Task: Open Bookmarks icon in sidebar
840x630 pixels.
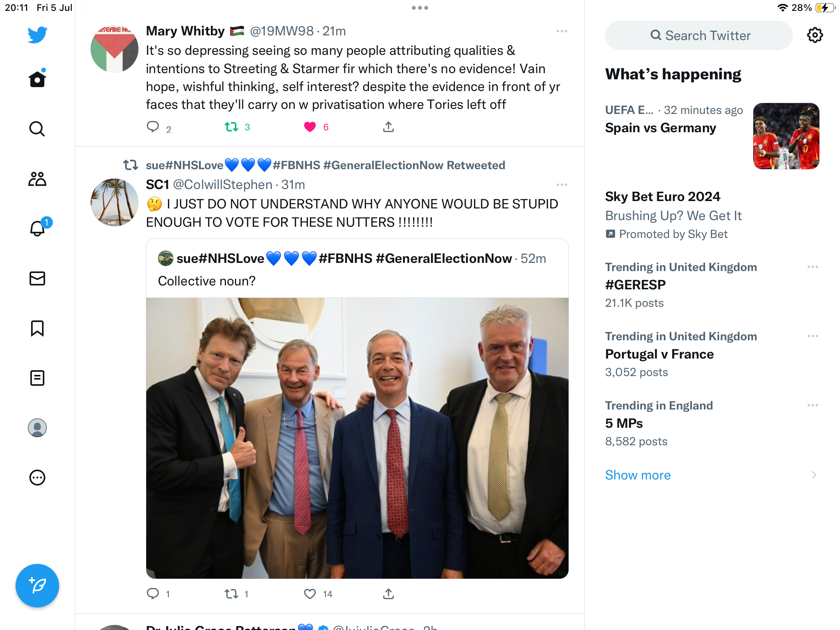Action: 37,328
